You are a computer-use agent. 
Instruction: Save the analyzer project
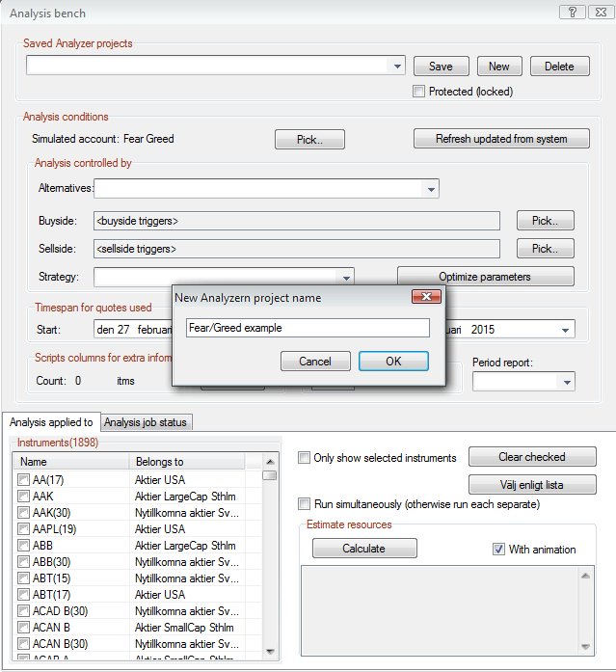click(x=441, y=67)
